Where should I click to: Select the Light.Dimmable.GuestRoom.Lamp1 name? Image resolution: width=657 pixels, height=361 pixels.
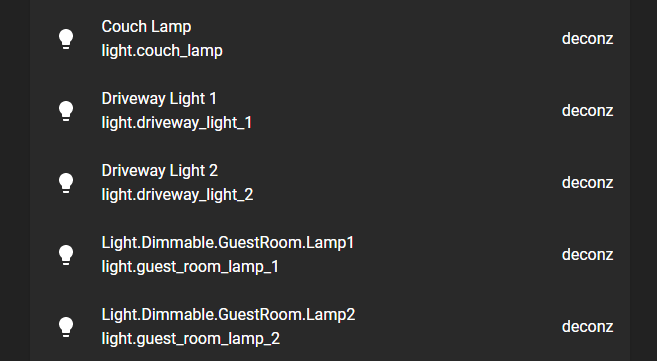[228, 243]
